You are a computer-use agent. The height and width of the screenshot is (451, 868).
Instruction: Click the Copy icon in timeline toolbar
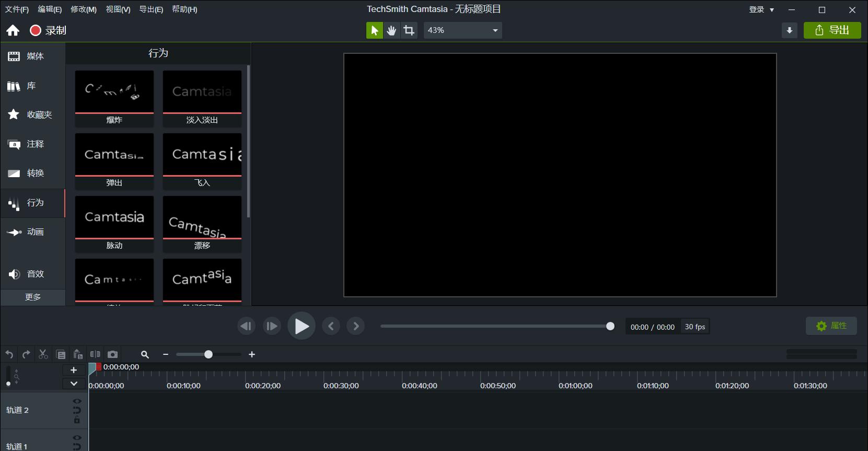(x=61, y=354)
